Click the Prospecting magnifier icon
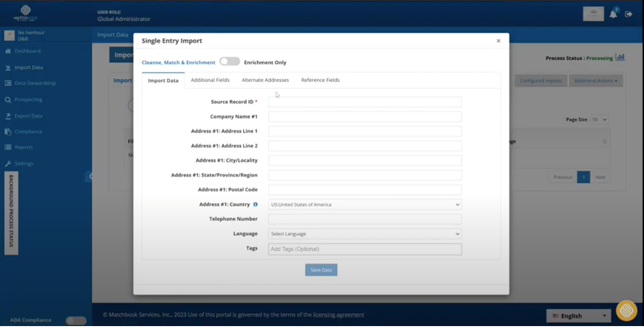The height and width of the screenshot is (329, 644). pyautogui.click(x=8, y=100)
